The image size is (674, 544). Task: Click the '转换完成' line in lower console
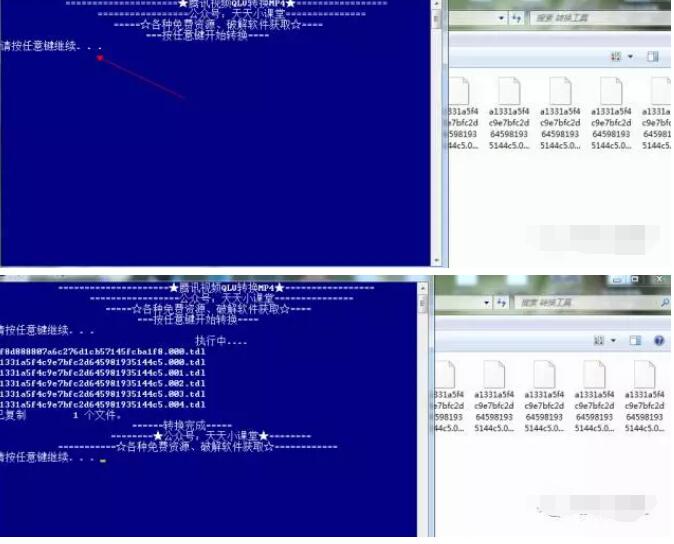pos(183,426)
